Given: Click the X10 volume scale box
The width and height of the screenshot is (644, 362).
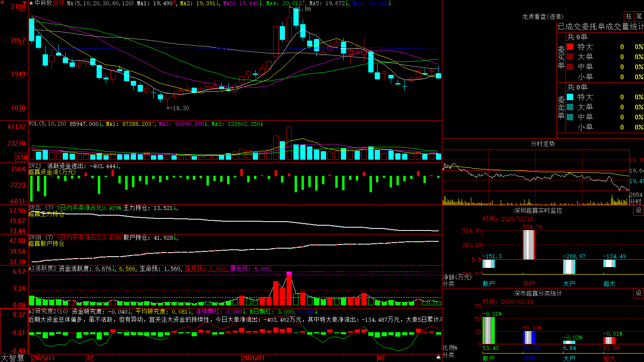Looking at the screenshot, I should pos(21,157).
